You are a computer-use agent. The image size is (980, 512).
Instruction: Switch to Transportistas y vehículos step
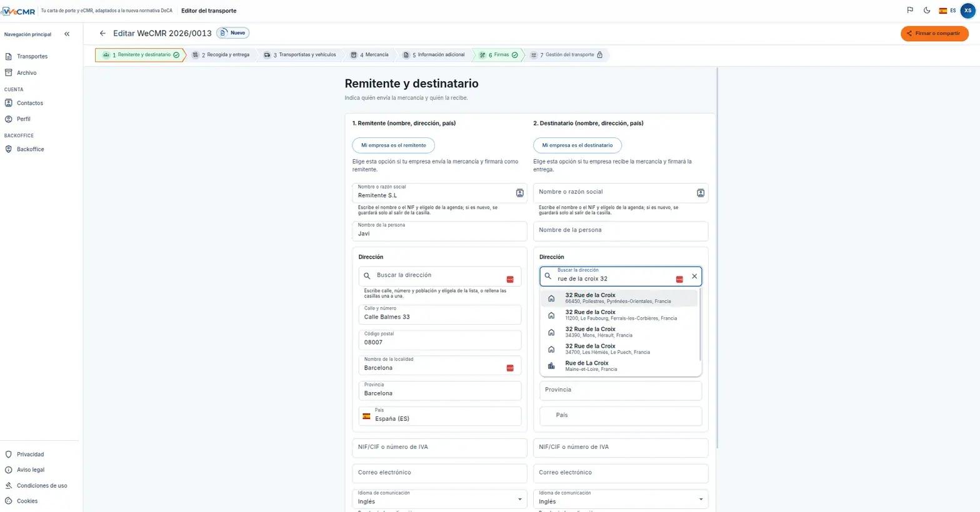tap(300, 55)
